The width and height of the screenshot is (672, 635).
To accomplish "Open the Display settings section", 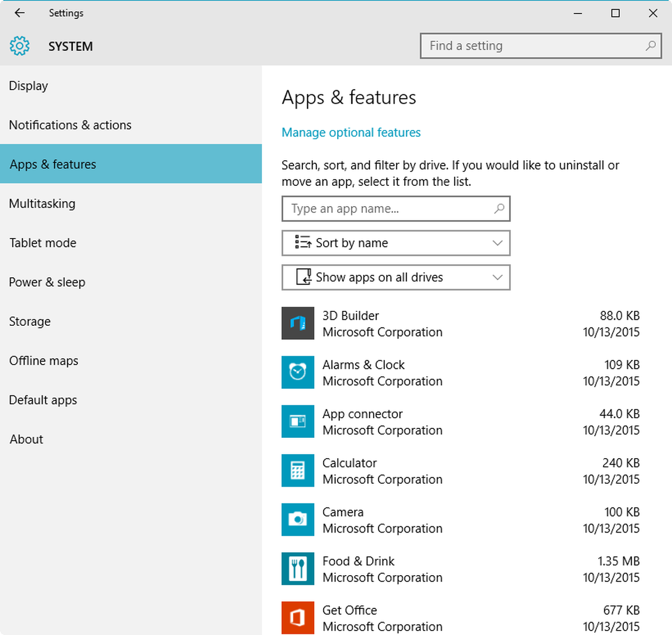I will 29,86.
